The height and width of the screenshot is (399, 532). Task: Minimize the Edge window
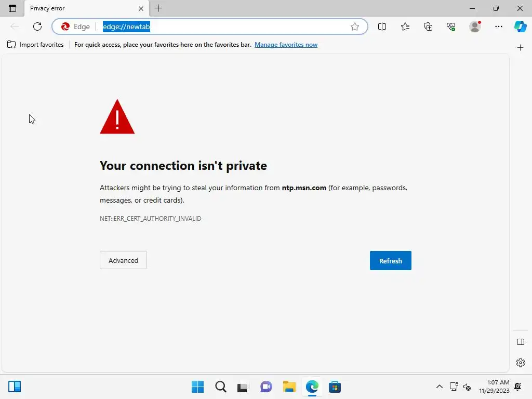click(472, 8)
